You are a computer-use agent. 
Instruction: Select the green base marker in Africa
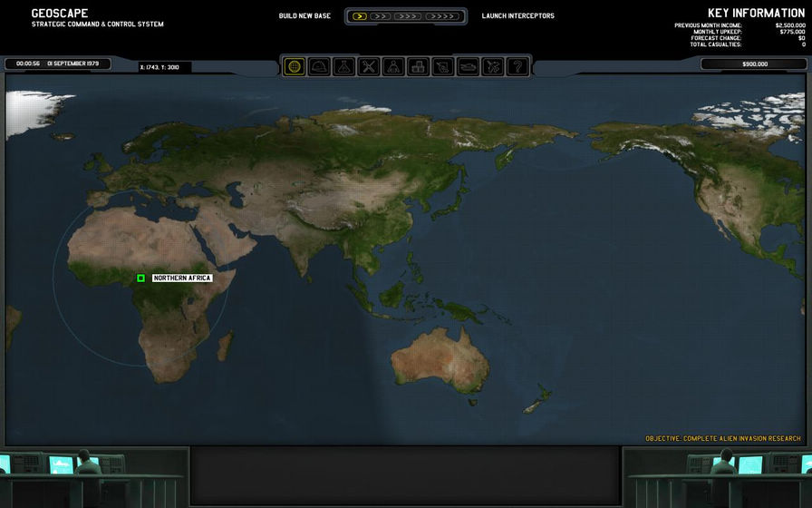[x=140, y=278]
